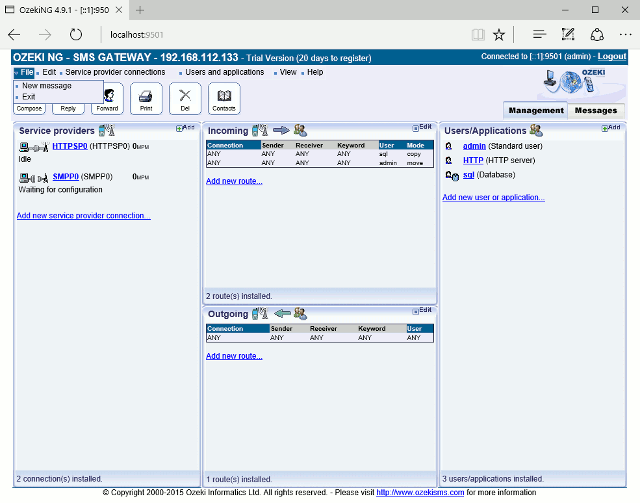640x503 pixels.
Task: Click Add new route in Outgoing panel
Action: tap(234, 356)
